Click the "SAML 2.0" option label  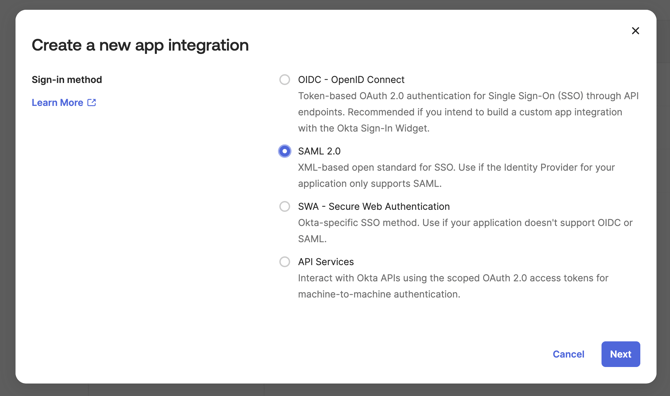click(319, 151)
